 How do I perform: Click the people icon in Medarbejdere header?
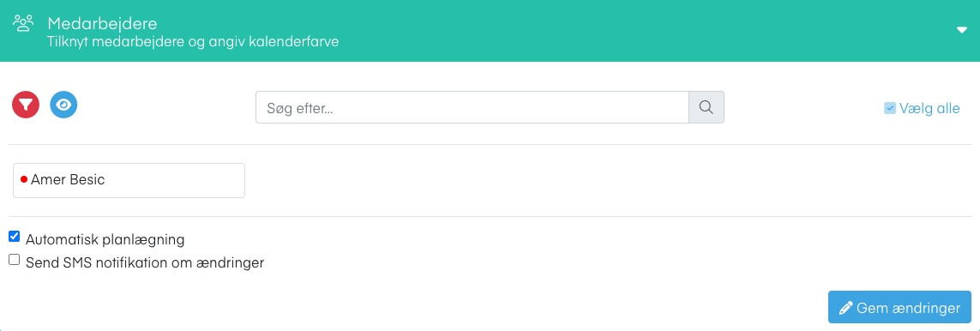23,24
